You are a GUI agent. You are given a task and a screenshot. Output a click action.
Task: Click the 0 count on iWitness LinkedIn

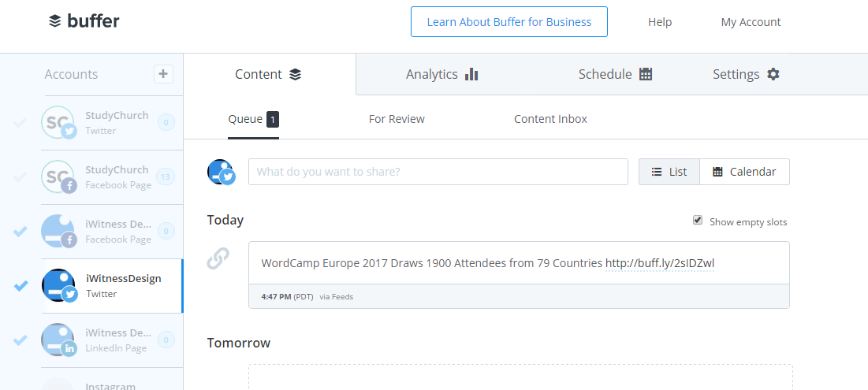coord(166,340)
